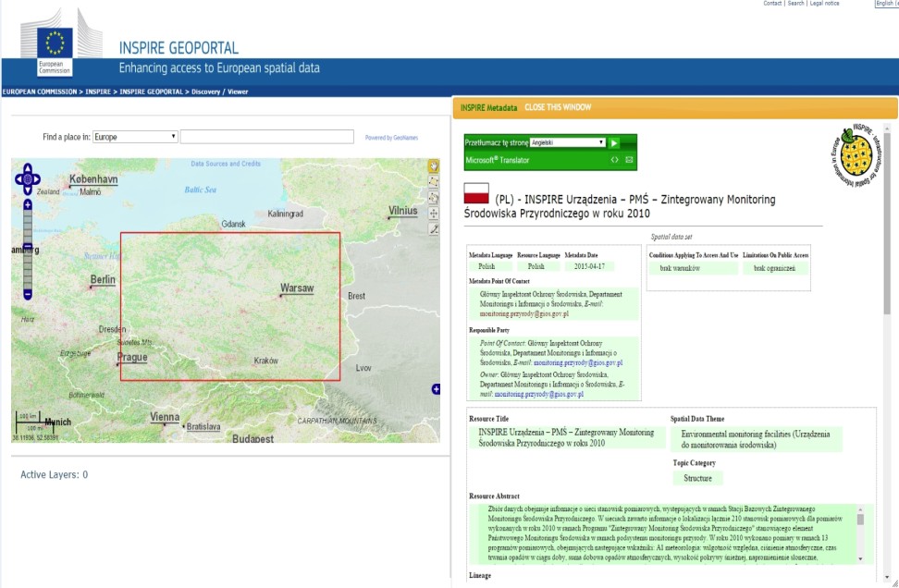Viewport: 899px width, 588px height.
Task: Click the Resource Title value text
Action: [x=566, y=438]
